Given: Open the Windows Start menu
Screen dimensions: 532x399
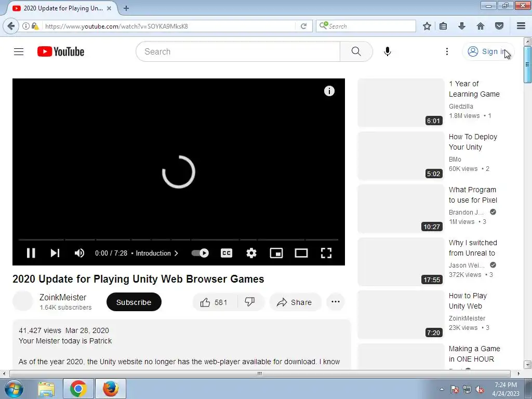Looking at the screenshot, I should (x=13, y=389).
